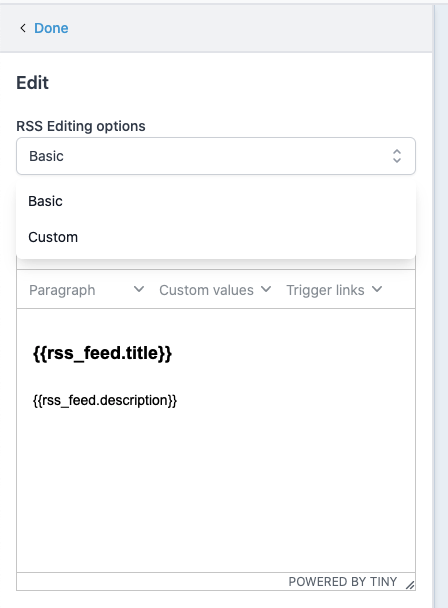Click the vertical strip on right edge

click(x=441, y=306)
